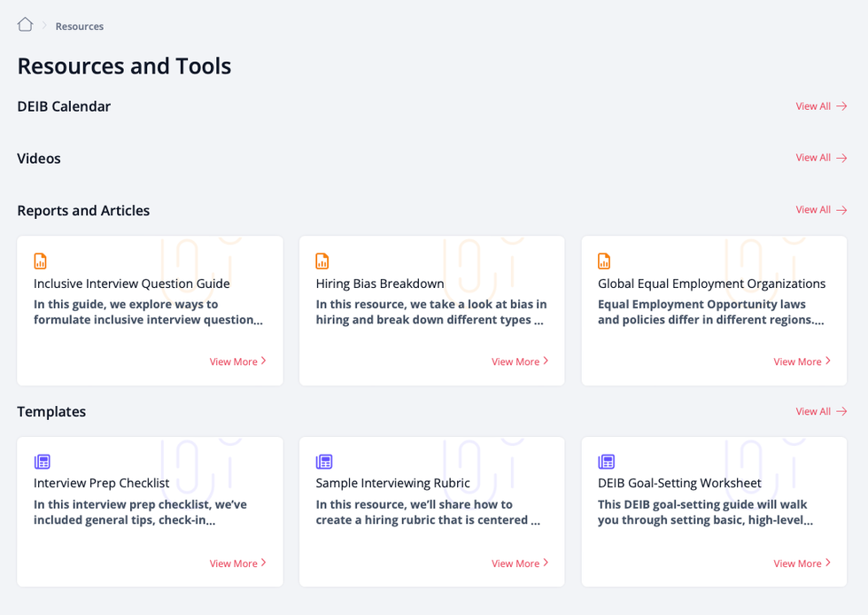Click the Hiring Bias Breakdown report icon
Viewport: 868px width, 615px height.
tap(322, 261)
